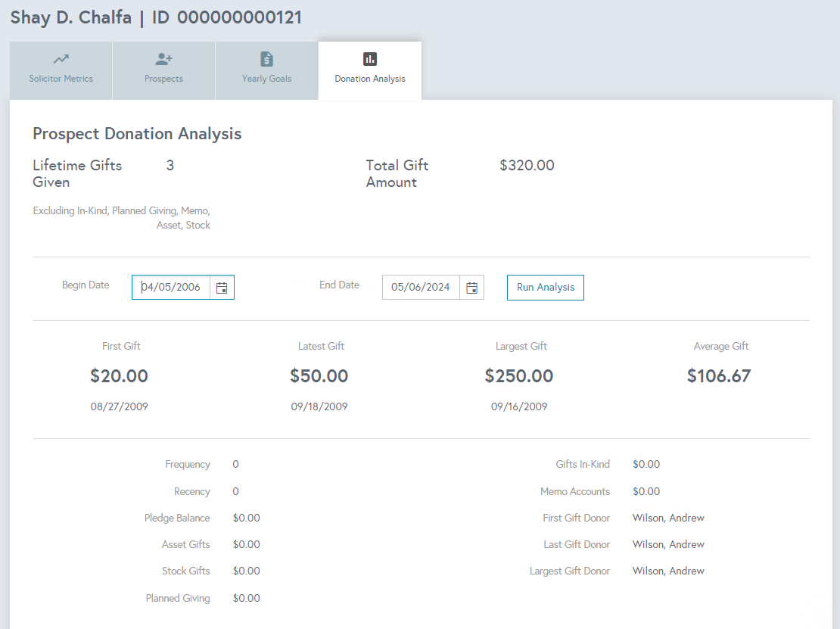Click the End Date label
This screenshot has height=629, width=840.
click(339, 285)
